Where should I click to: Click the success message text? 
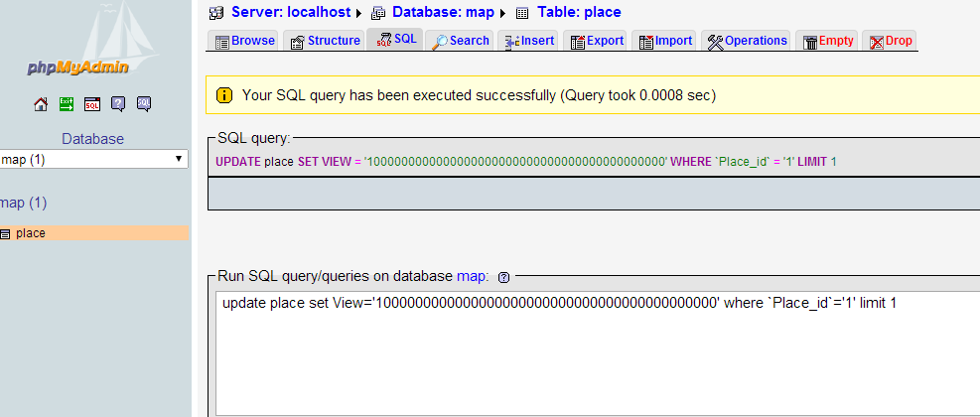click(x=479, y=95)
